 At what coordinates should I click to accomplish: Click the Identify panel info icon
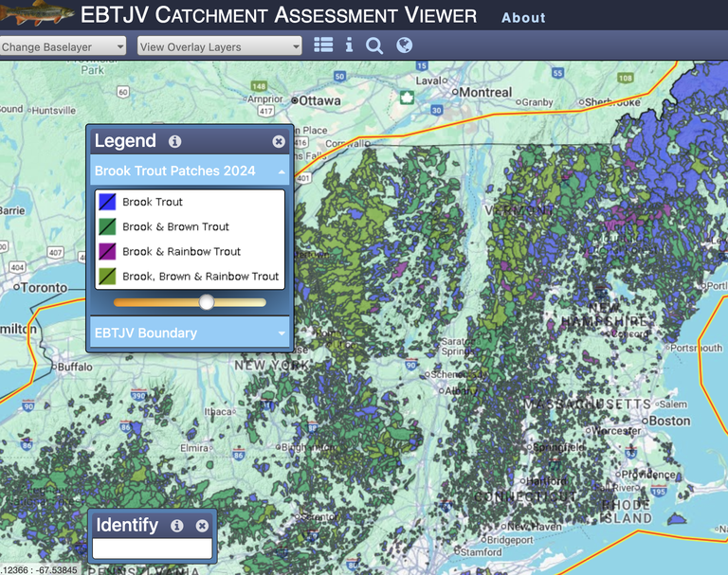pyautogui.click(x=176, y=526)
